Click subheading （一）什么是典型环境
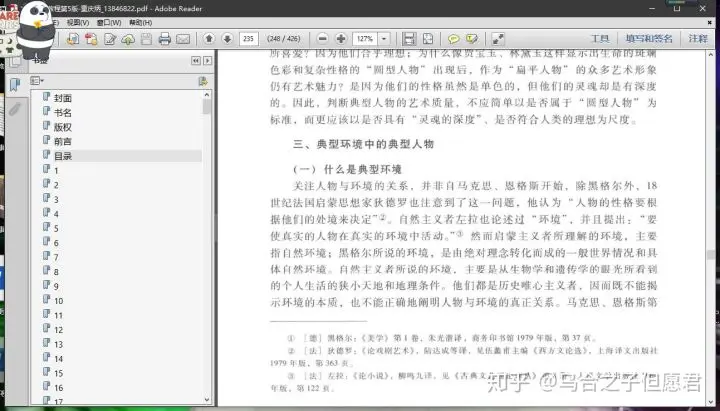 point(348,169)
